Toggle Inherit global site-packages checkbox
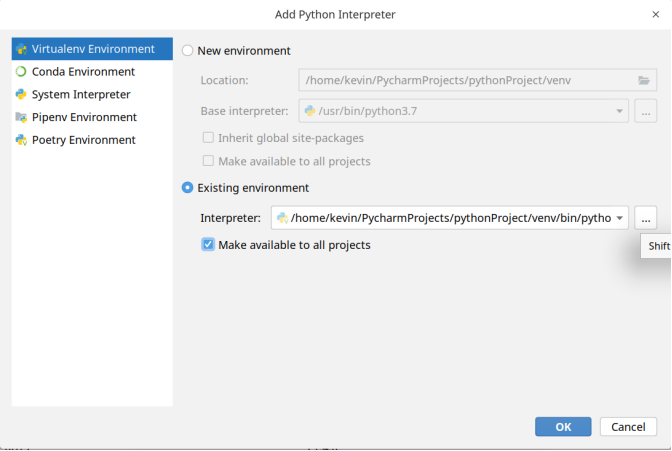This screenshot has height=451, width=672. coord(209,138)
